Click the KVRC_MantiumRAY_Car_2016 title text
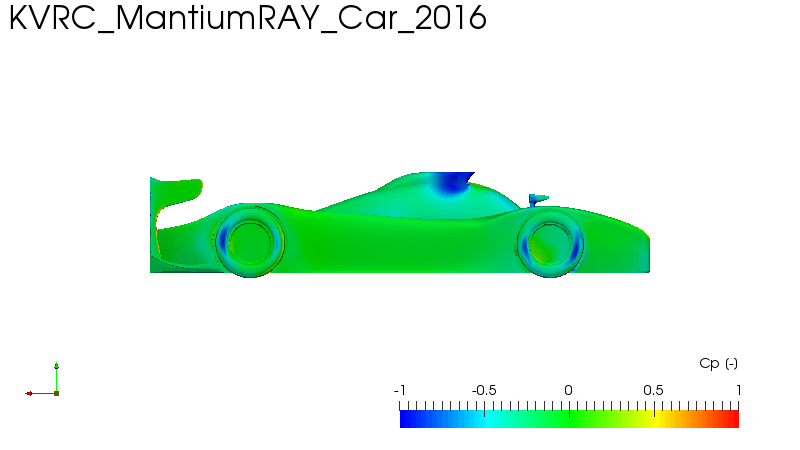The image size is (800, 450). 248,18
